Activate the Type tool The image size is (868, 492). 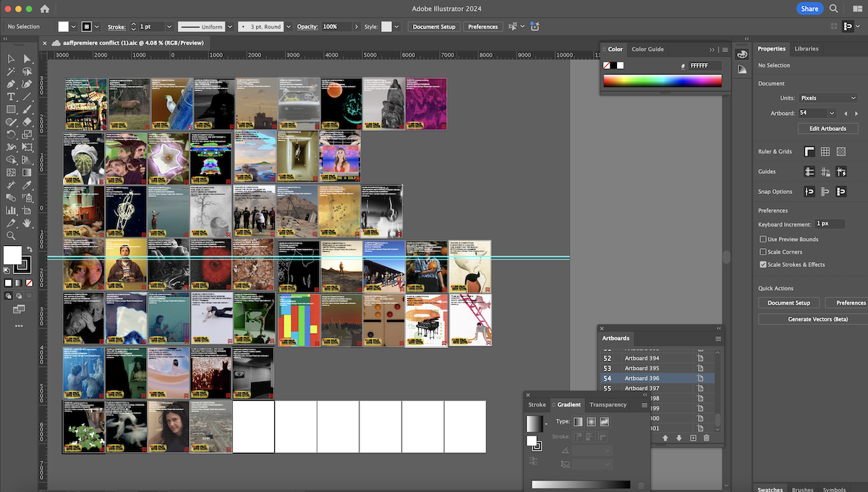[x=12, y=96]
